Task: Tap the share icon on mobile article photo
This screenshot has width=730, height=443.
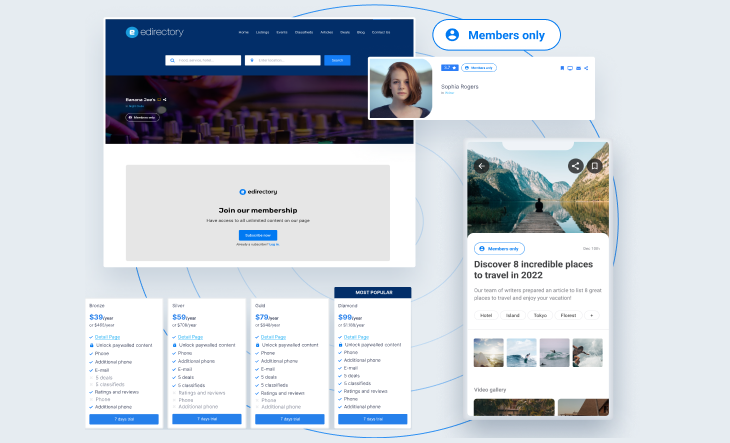Action: pos(576,166)
